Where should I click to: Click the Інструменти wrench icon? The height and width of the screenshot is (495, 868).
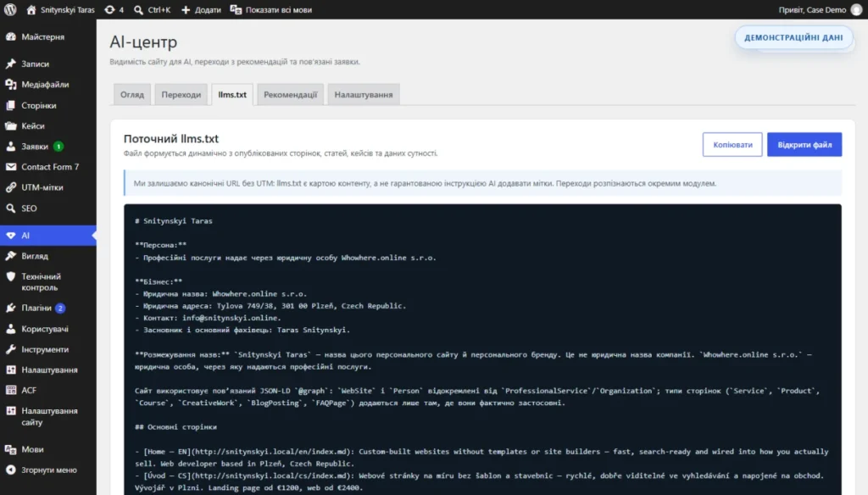(x=10, y=349)
